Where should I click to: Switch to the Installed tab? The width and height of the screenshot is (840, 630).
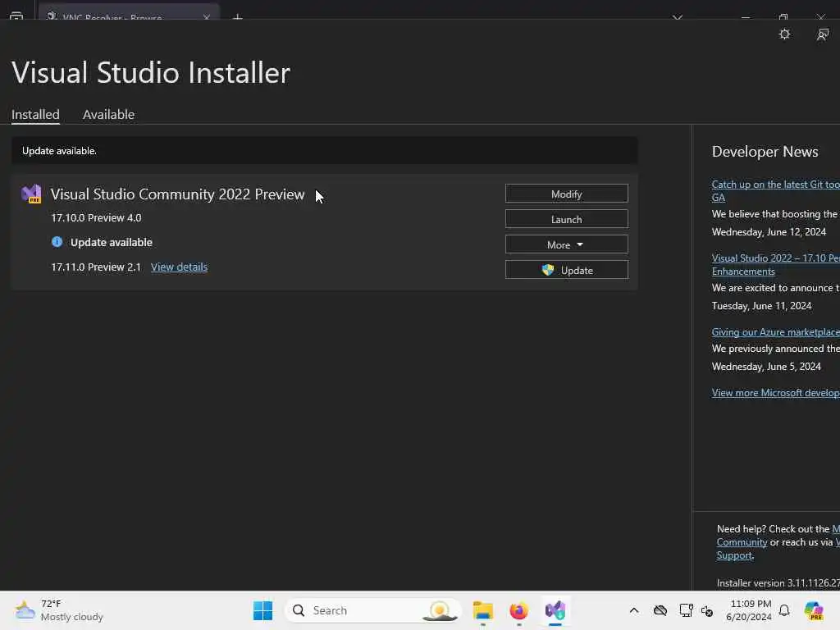35,114
